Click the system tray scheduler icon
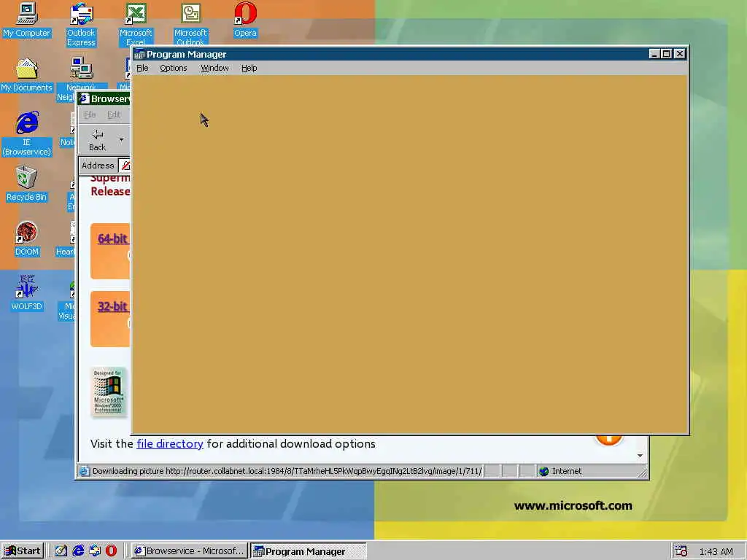This screenshot has width=747, height=560. (x=681, y=551)
